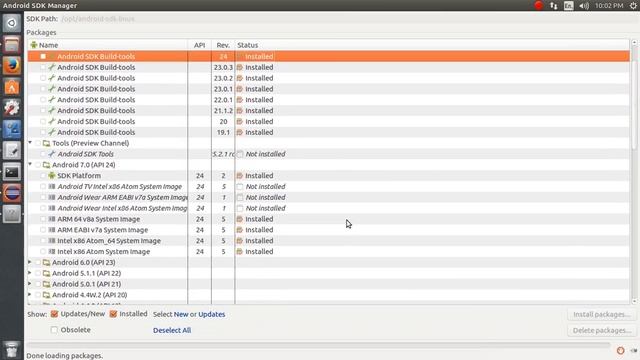This screenshot has height=360, width=640.
Task: Check Android Wear ARM EABI v7a image checkbox
Action: (43, 197)
